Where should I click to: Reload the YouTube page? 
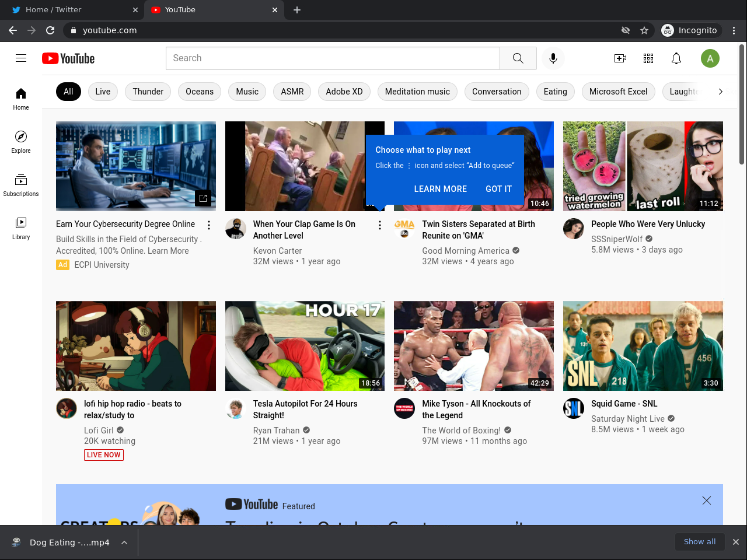[x=50, y=30]
